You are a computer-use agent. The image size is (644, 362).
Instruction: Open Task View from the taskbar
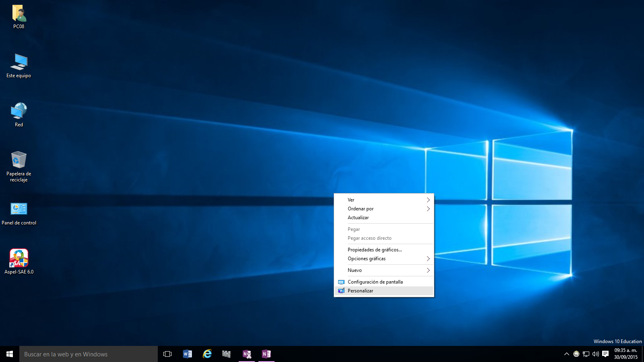click(x=167, y=354)
